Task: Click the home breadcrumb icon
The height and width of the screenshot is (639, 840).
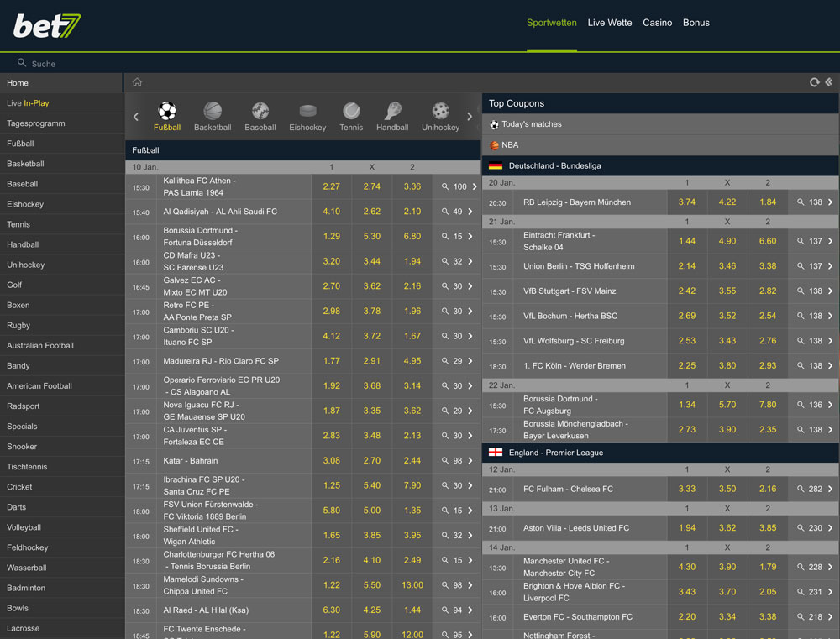Action: tap(137, 82)
